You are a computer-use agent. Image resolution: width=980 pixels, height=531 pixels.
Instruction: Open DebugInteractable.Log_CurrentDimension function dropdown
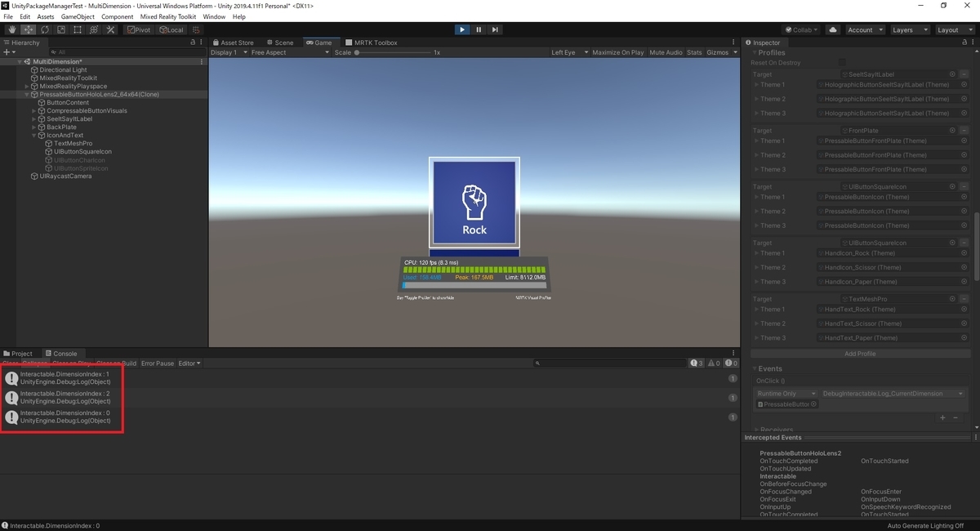click(893, 394)
